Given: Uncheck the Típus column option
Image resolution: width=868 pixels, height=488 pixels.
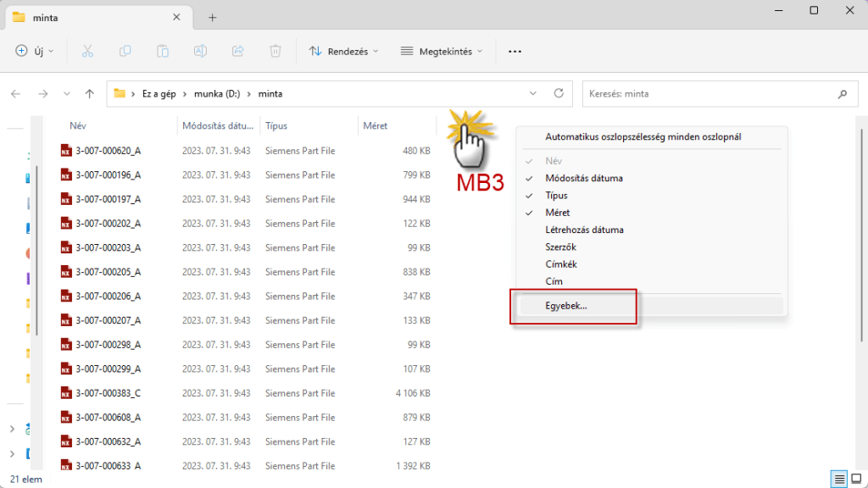Looking at the screenshot, I should click(x=557, y=196).
